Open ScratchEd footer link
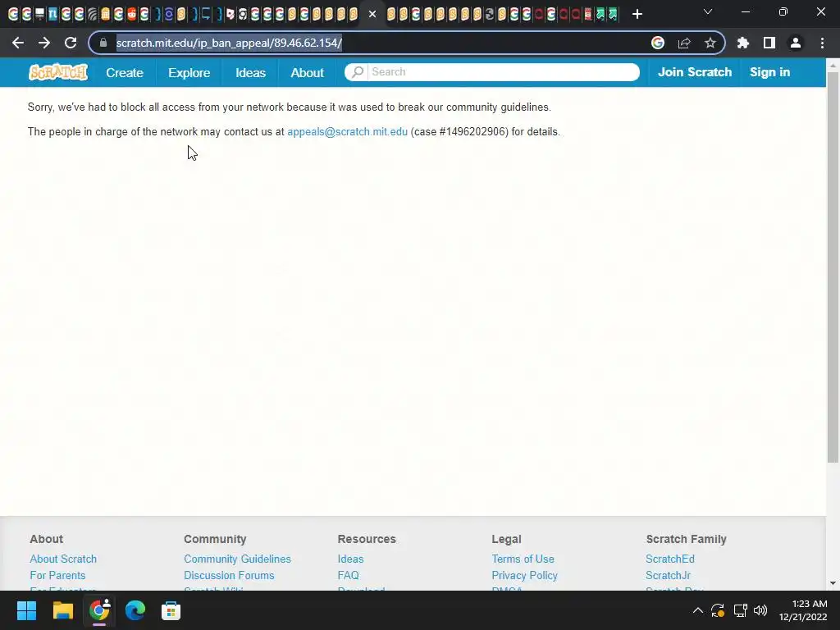The height and width of the screenshot is (630, 840). [670, 559]
